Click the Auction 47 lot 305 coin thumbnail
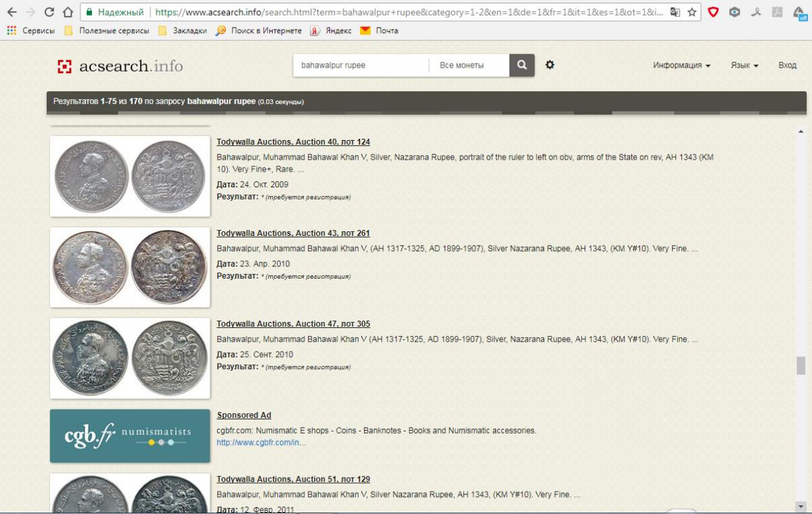This screenshot has height=514, width=812. (x=130, y=358)
